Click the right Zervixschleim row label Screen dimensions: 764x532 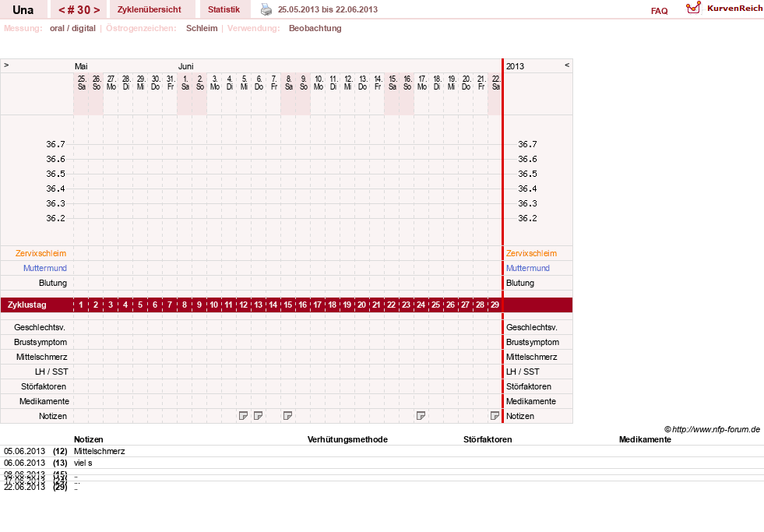(531, 253)
